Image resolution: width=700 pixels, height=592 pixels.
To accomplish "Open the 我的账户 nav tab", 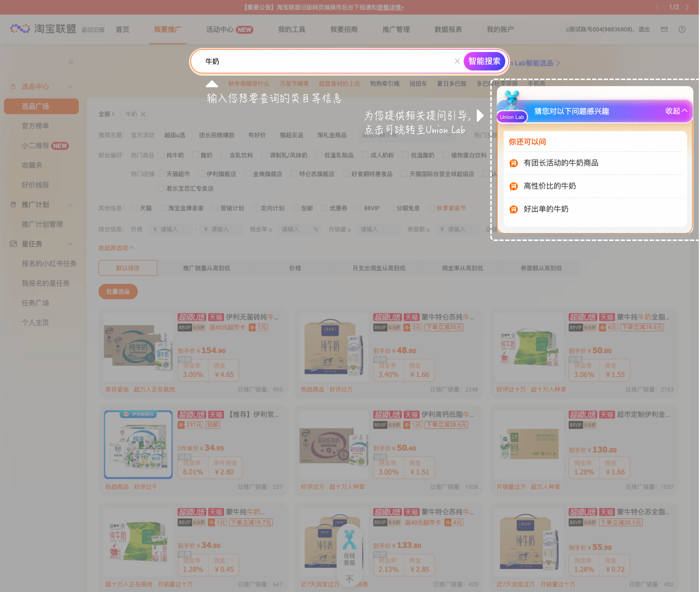I will point(500,29).
